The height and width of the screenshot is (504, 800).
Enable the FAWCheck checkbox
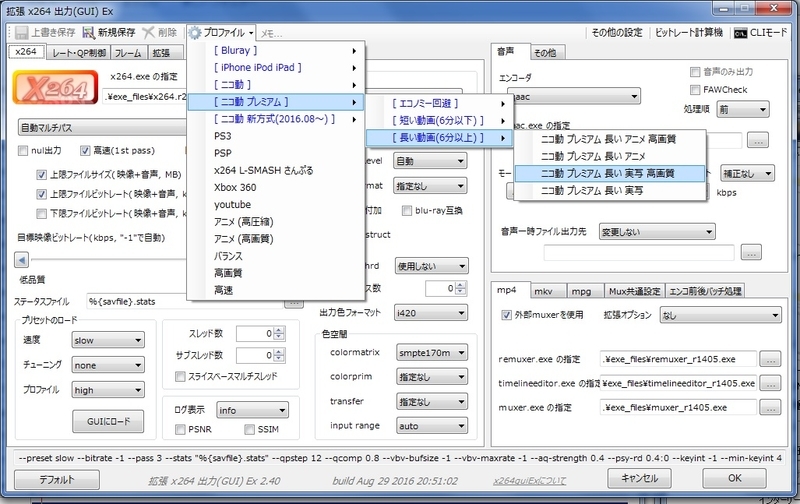point(695,90)
